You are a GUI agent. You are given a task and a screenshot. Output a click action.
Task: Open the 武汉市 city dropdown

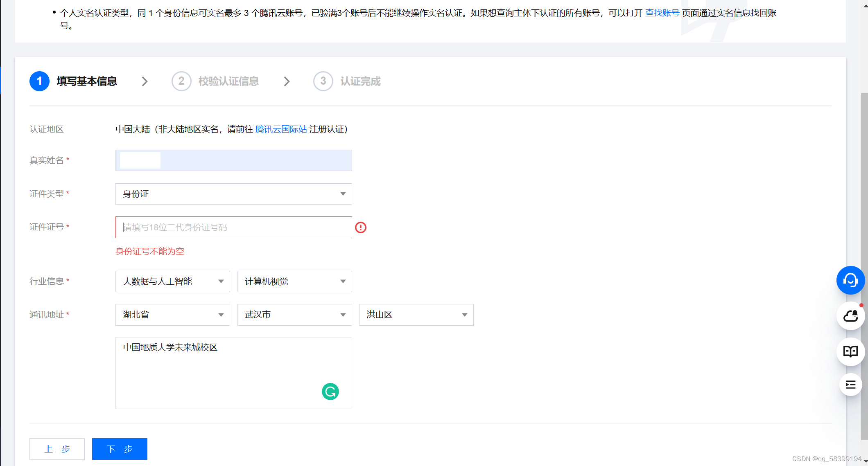[x=294, y=315]
